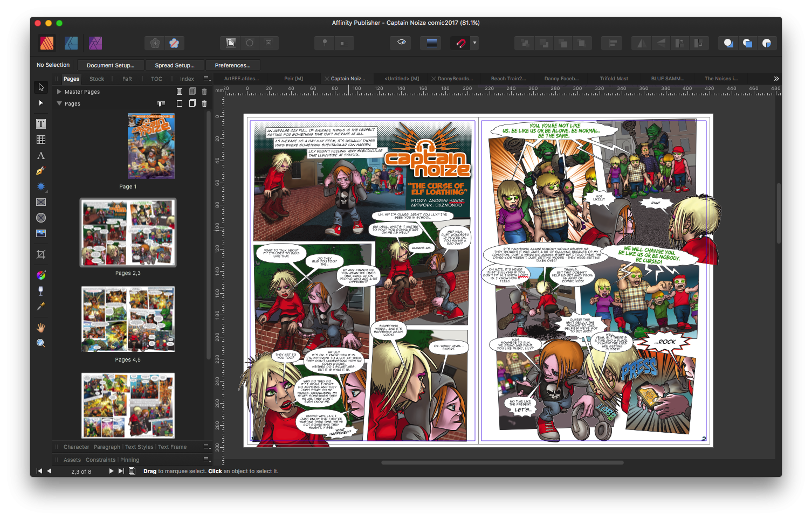Click the add master page icon
Image resolution: width=812 pixels, height=520 pixels.
[x=180, y=92]
